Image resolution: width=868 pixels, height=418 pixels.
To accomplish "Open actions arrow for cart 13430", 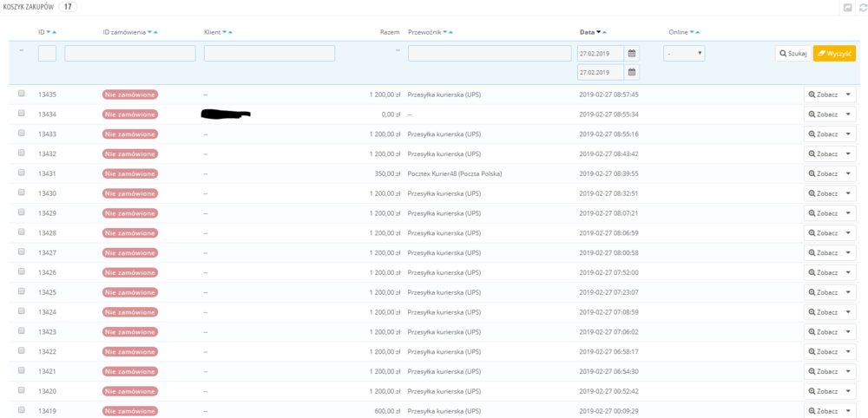I will (x=848, y=193).
